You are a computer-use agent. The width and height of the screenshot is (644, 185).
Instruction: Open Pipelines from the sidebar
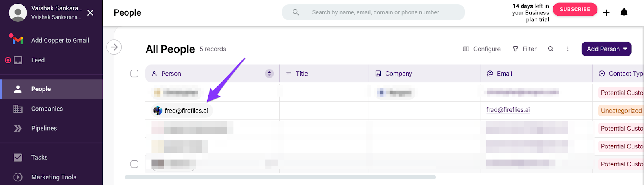[44, 128]
